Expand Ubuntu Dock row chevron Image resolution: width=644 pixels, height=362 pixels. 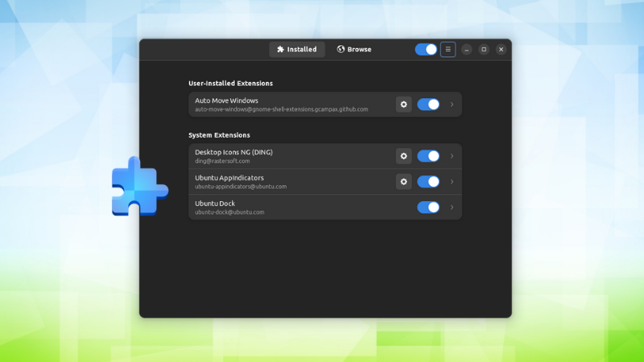[x=452, y=208]
